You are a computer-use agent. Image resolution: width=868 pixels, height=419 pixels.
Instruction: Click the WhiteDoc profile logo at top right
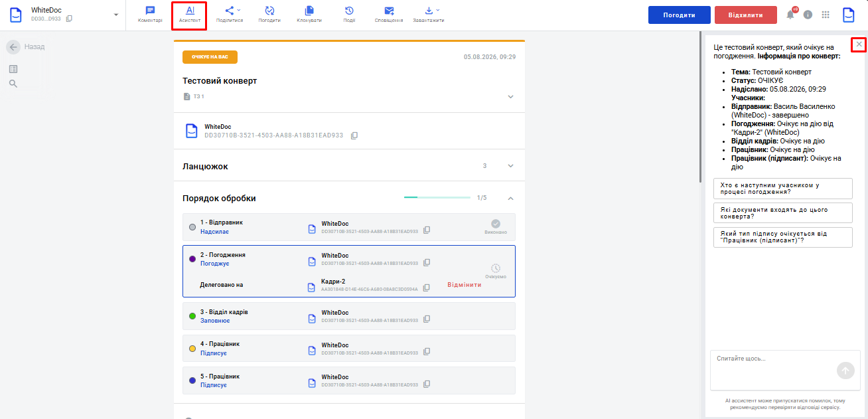[x=849, y=15]
